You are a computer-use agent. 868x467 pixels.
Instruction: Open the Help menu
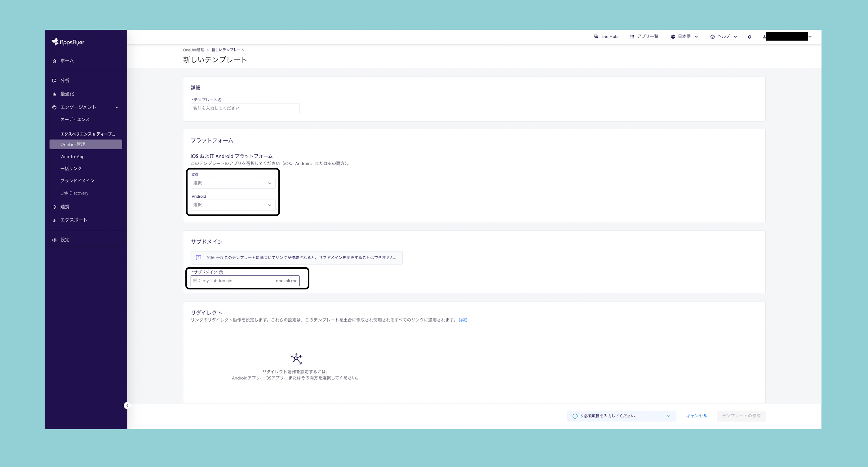(724, 36)
